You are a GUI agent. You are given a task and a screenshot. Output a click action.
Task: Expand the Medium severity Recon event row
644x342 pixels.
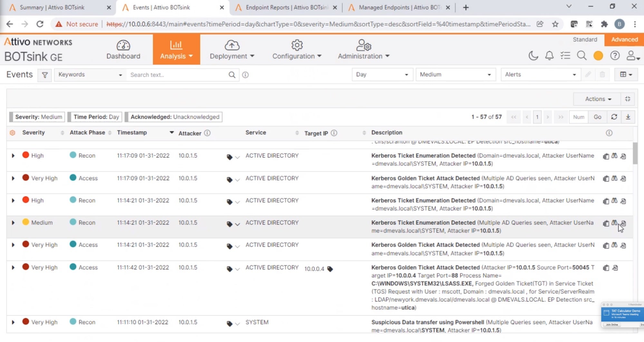tap(13, 223)
